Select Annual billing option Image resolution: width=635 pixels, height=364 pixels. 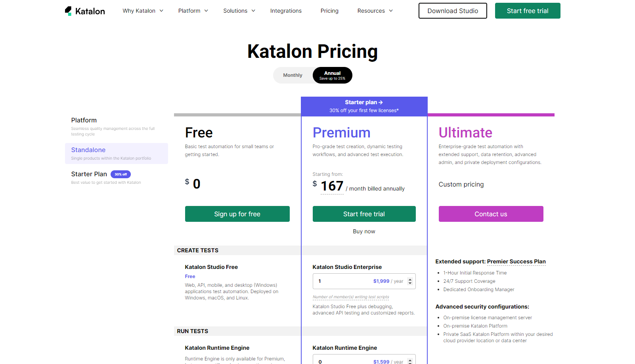coord(332,75)
